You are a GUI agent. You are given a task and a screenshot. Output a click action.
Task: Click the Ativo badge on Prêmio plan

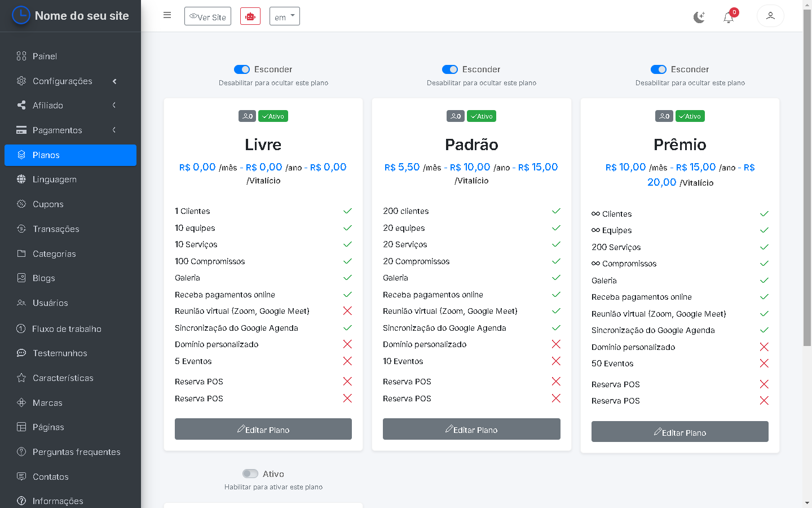coord(690,116)
